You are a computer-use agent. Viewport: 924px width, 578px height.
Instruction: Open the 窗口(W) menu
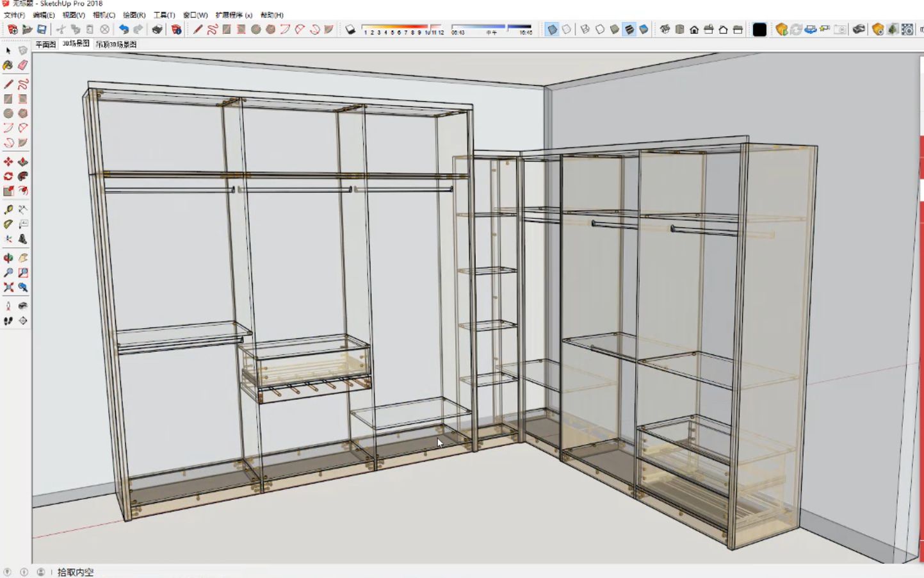pyautogui.click(x=195, y=15)
